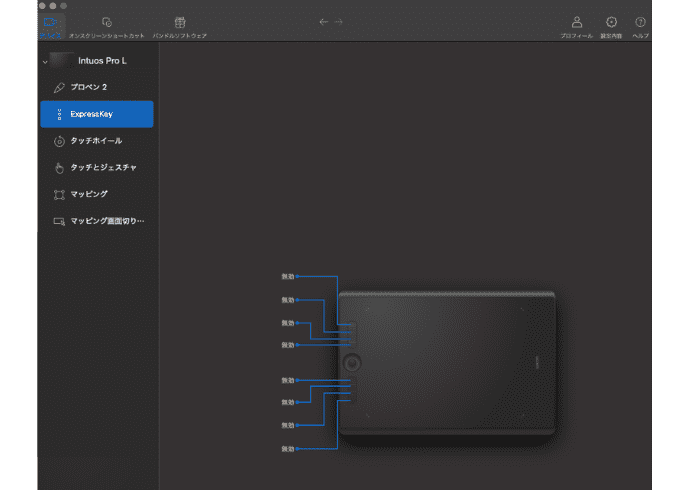The width and height of the screenshot is (690, 490).
Task: Open オンスクリーンショートカット in toolbar
Action: 107,24
